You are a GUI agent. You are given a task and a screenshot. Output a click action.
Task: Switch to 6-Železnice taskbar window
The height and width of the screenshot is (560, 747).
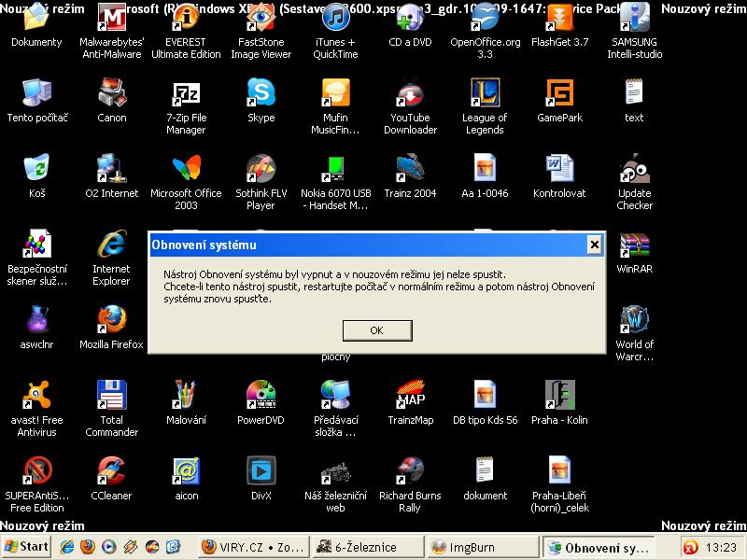click(368, 547)
